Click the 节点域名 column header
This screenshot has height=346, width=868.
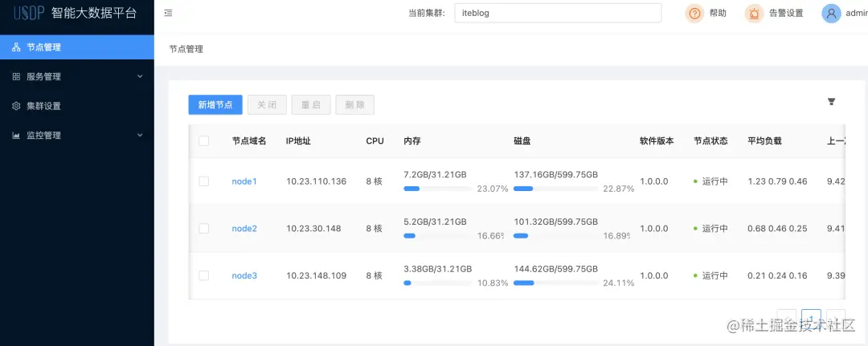click(249, 141)
